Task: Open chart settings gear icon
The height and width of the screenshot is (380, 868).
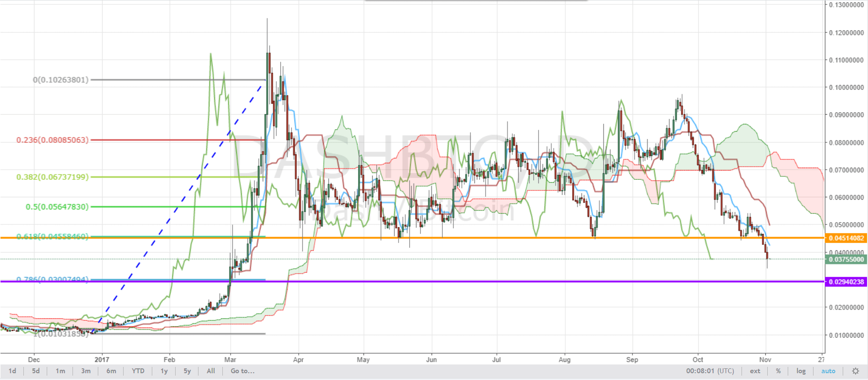Action: (x=855, y=371)
